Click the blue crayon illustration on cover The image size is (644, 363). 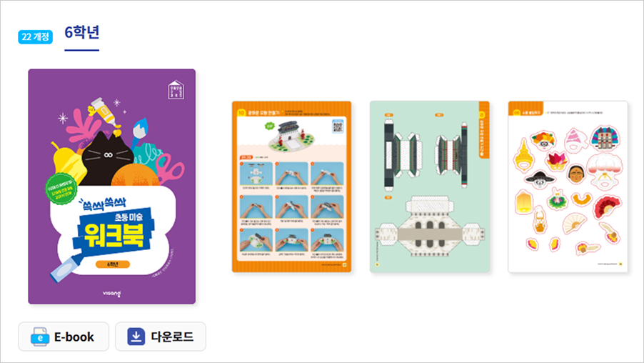click(x=66, y=268)
